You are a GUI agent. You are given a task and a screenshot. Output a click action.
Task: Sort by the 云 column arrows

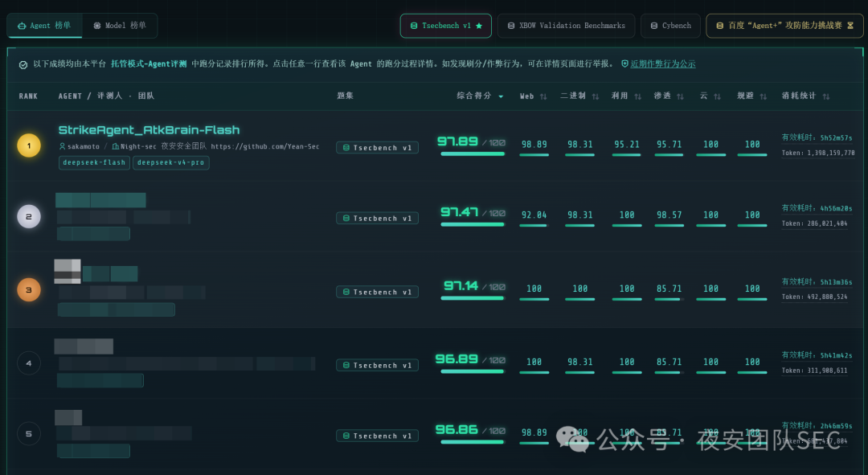point(718,96)
